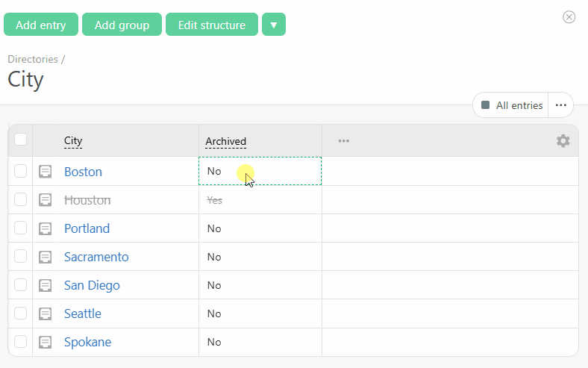Click the All entries filter color square

486,105
